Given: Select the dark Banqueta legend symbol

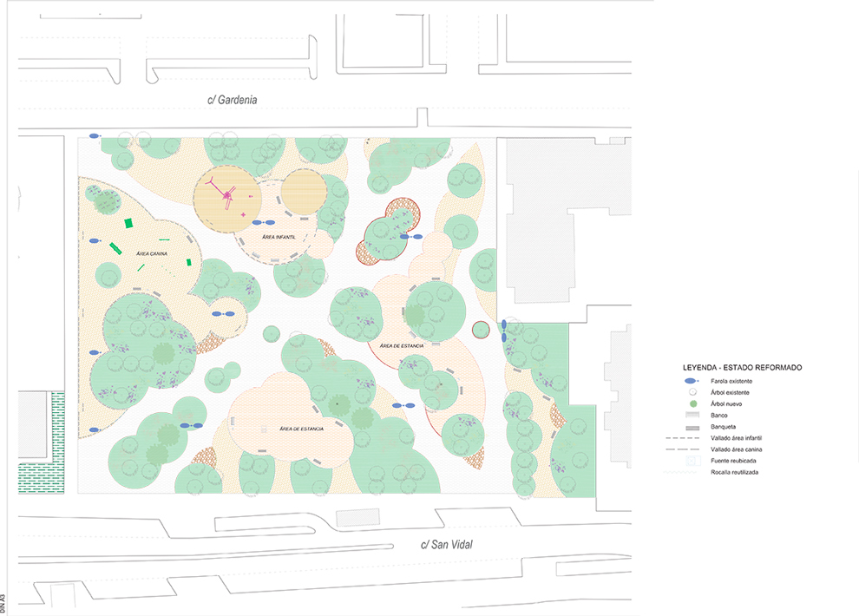Looking at the screenshot, I should pyautogui.click(x=692, y=427).
